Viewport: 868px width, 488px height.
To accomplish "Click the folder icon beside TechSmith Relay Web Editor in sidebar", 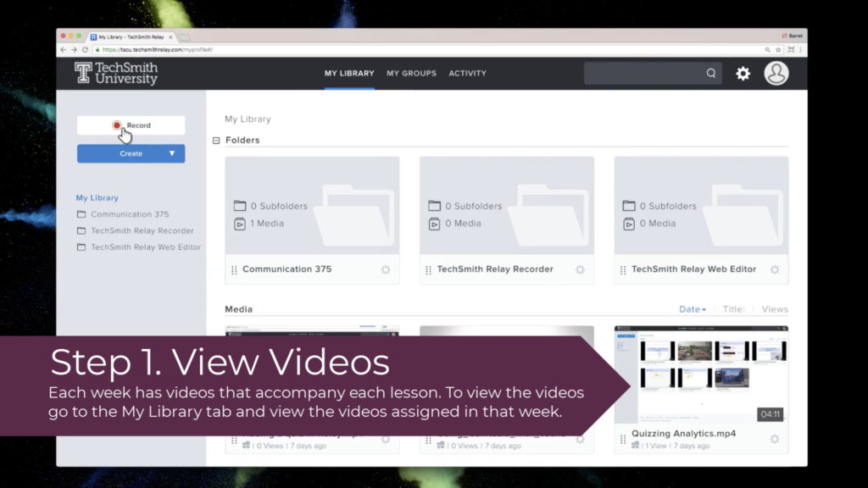I will [81, 247].
